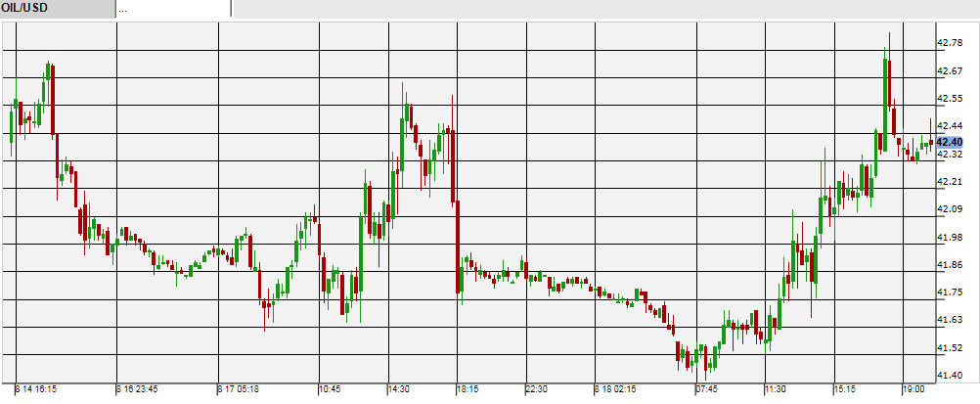This screenshot has height=404, width=980.
Task: Click the 22:30 time axis label
Action: [536, 389]
